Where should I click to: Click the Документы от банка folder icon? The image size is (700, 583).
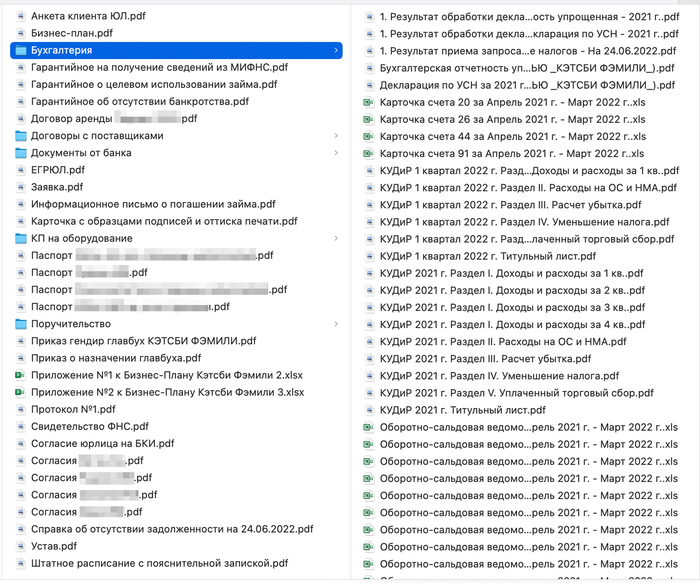20,153
